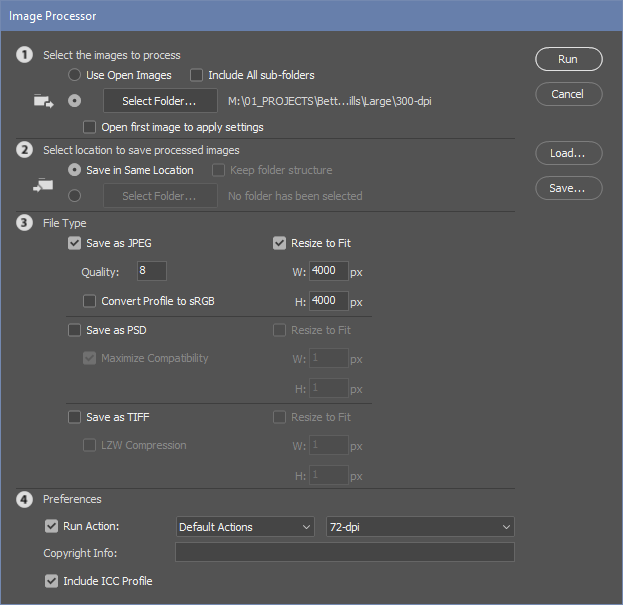The height and width of the screenshot is (605, 623).
Task: Click the destination folder icon in section 2
Action: [x=43, y=185]
